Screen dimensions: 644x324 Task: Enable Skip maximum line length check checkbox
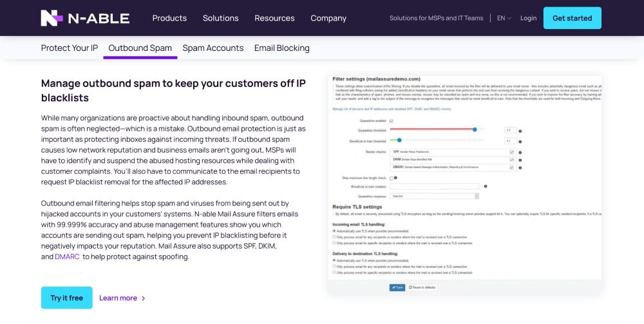pos(392,178)
